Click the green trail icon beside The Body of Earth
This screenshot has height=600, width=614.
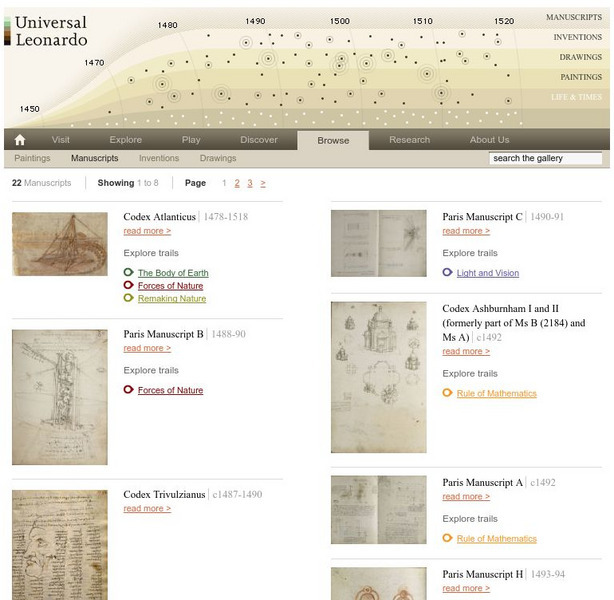click(128, 272)
